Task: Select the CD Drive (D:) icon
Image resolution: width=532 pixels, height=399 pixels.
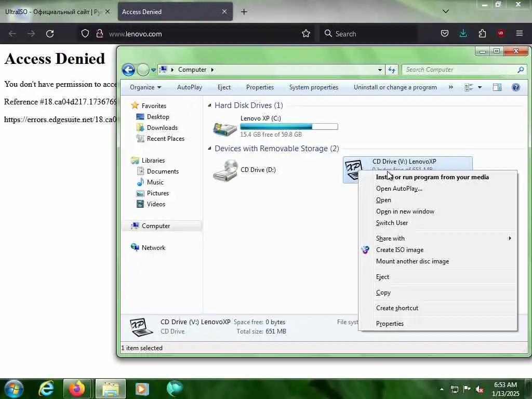Action: (x=225, y=170)
